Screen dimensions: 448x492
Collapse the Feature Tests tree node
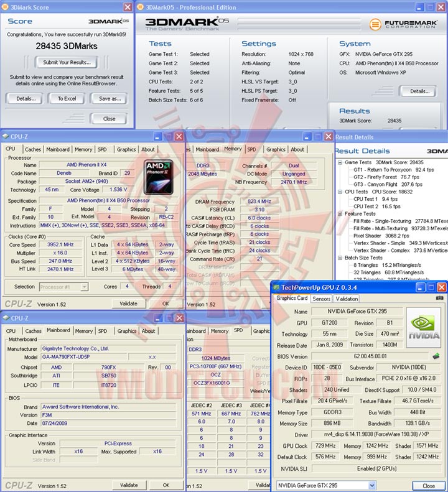tap(340, 214)
